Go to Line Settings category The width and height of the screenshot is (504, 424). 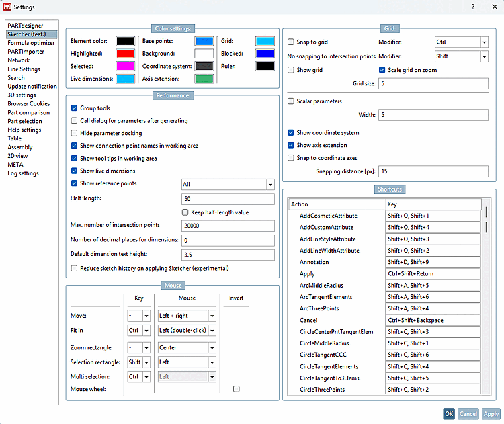pyautogui.click(x=24, y=69)
